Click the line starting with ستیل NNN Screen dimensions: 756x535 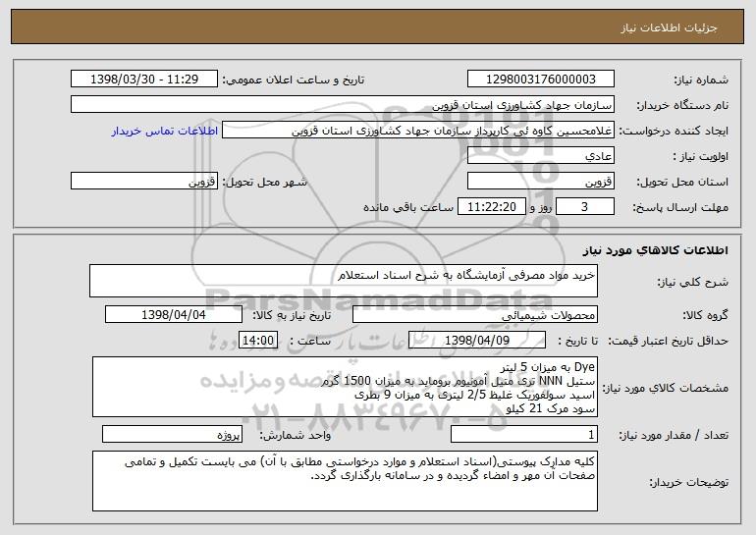[459, 381]
